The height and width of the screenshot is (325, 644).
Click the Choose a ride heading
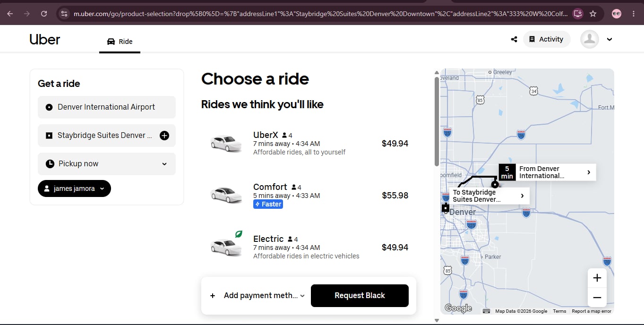[255, 79]
